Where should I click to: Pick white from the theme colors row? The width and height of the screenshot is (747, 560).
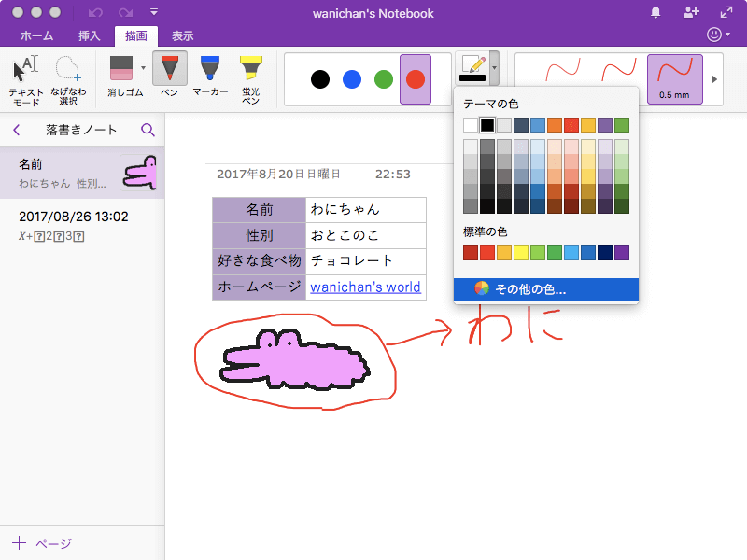[x=471, y=125]
